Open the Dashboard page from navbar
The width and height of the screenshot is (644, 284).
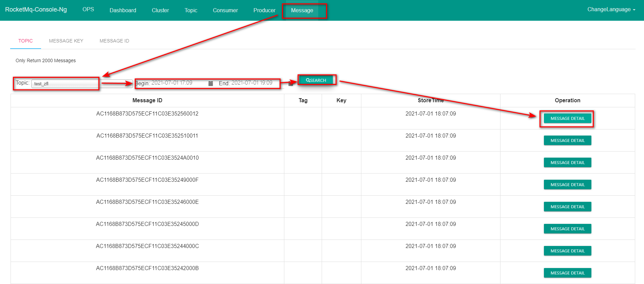click(123, 10)
